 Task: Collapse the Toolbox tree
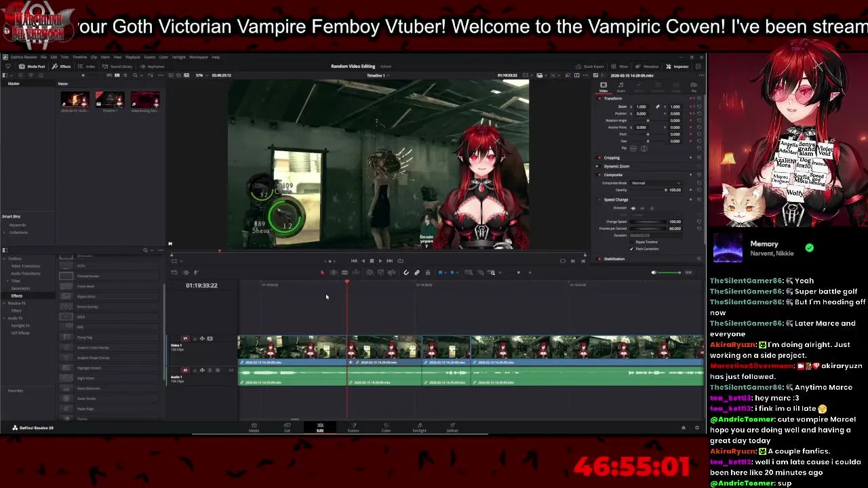point(4,258)
